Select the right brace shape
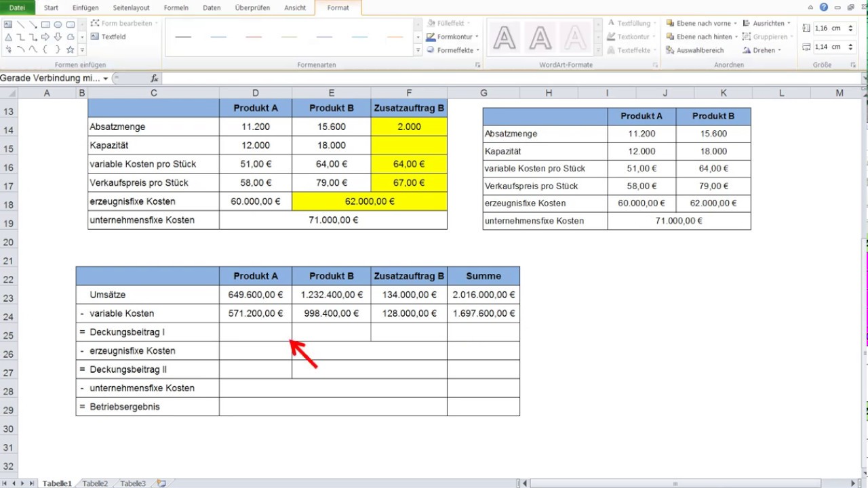 coord(57,49)
